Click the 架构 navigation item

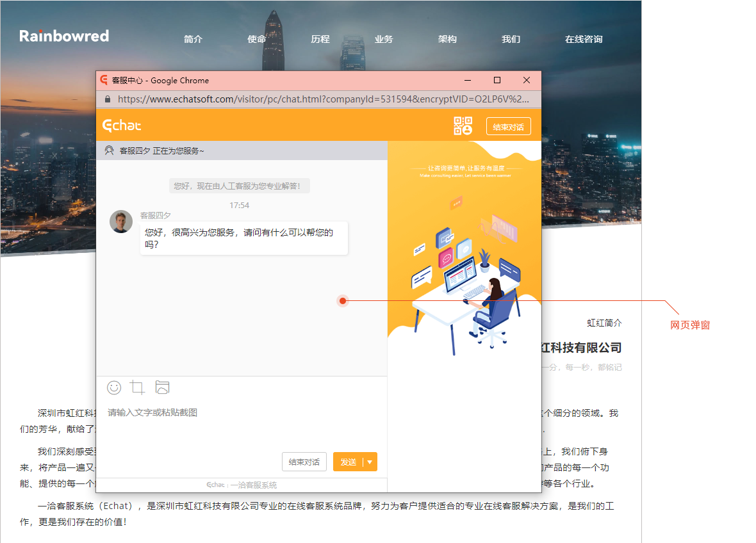(x=447, y=39)
